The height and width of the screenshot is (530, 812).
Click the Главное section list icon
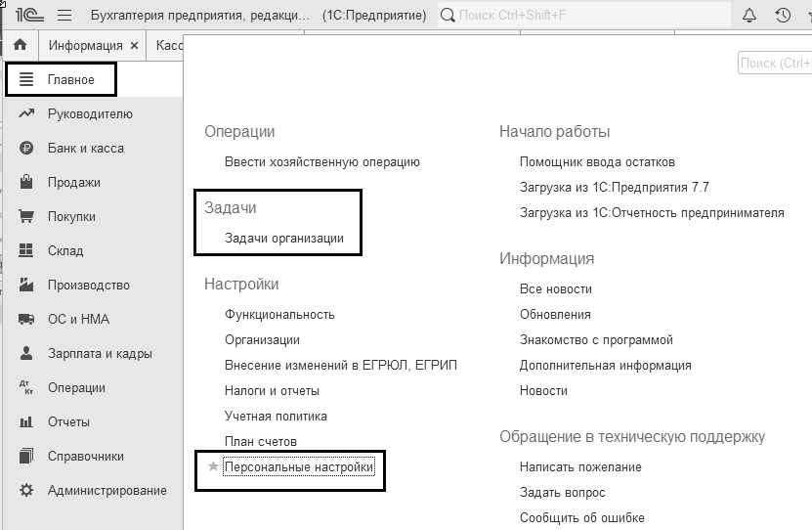25,79
